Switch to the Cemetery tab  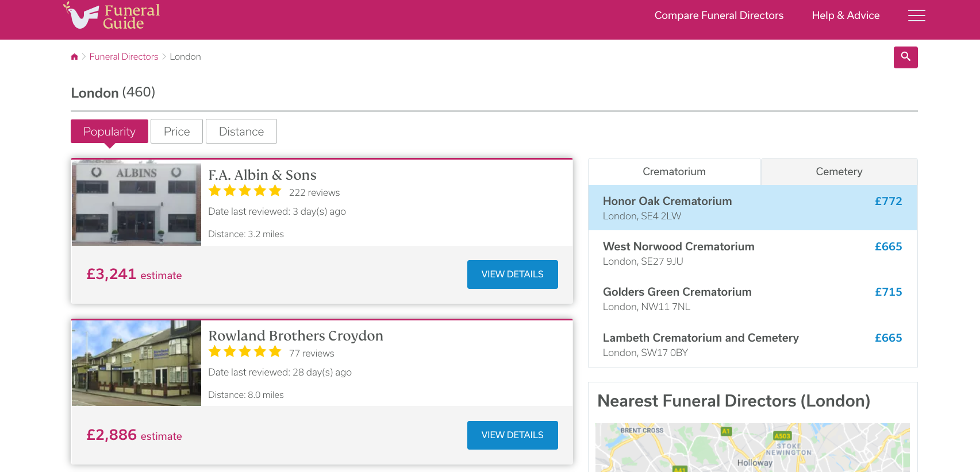coord(839,172)
